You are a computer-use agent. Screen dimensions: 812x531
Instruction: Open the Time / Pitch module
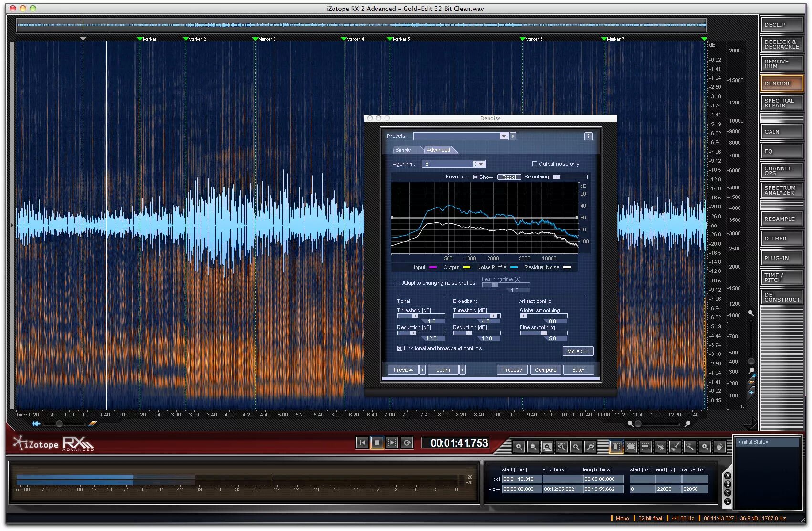[x=781, y=278]
